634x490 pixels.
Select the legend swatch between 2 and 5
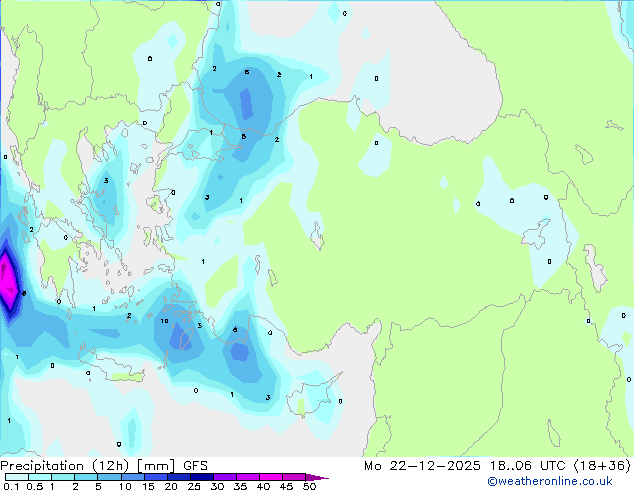86,477
